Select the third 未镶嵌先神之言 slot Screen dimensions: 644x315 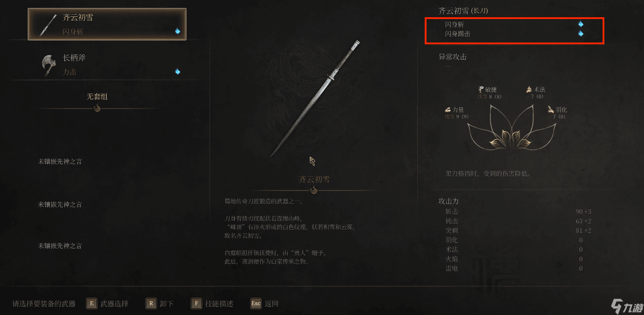tap(60, 246)
